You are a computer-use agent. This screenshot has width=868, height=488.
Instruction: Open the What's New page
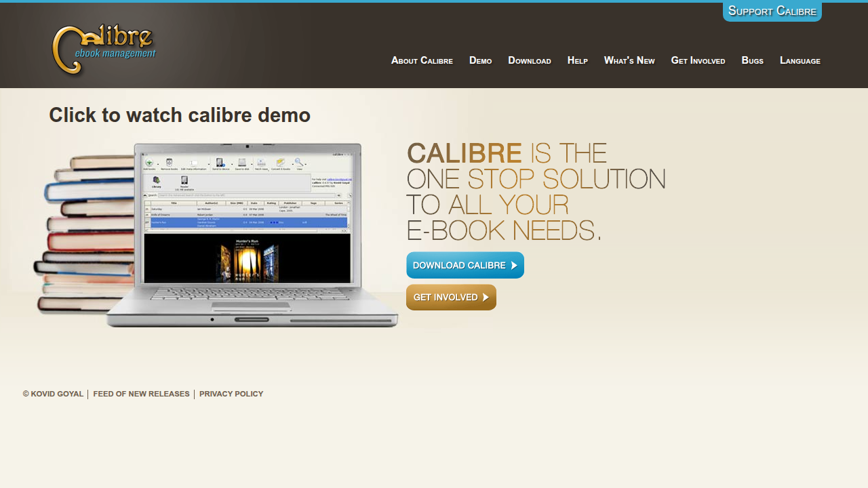629,60
